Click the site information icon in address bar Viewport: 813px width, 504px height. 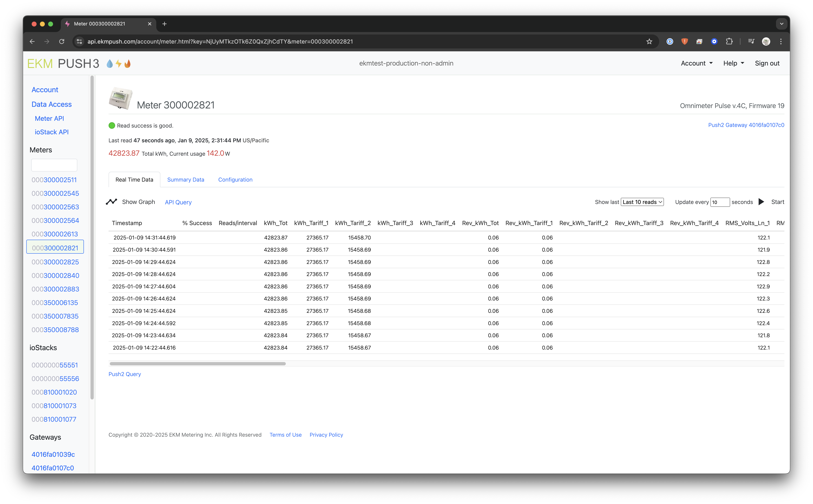coord(79,42)
